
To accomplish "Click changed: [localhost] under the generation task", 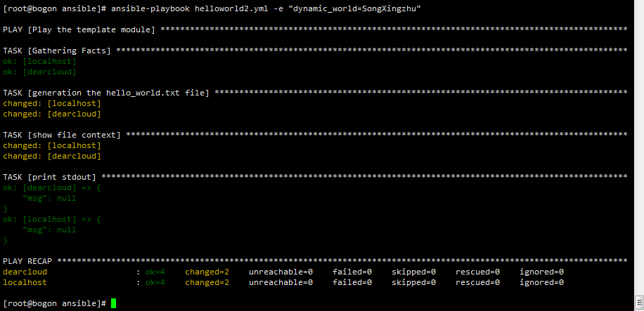I will click(x=52, y=104).
